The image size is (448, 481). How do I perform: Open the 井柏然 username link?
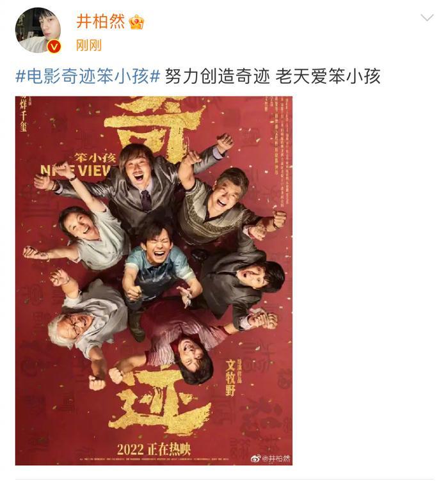pyautogui.click(x=100, y=22)
